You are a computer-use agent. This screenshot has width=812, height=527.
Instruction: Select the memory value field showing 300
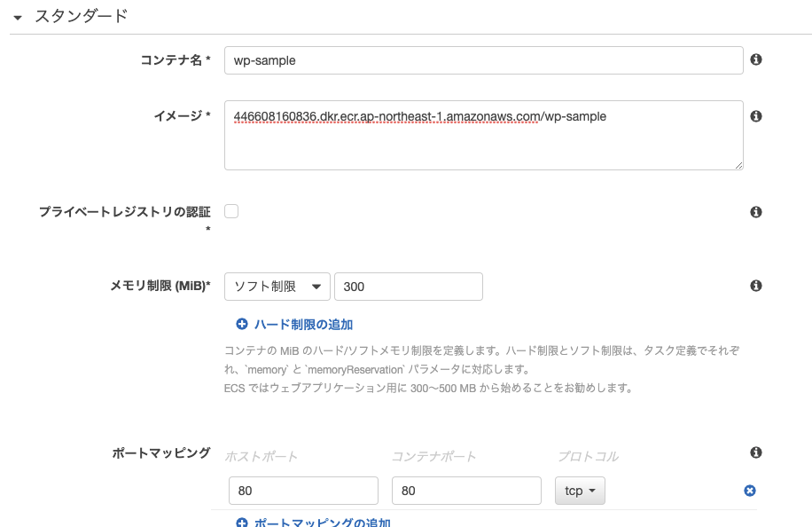408,287
